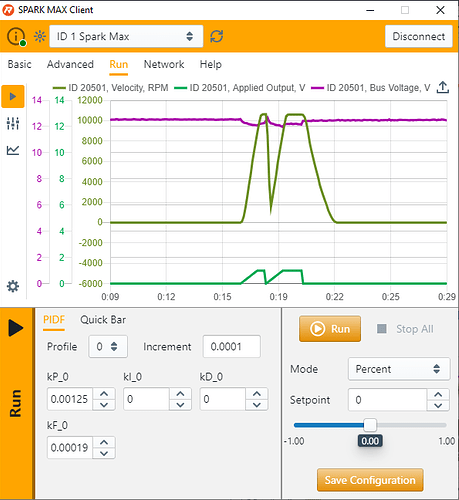
Task: Switch to the Advanced tab
Action: (x=70, y=64)
